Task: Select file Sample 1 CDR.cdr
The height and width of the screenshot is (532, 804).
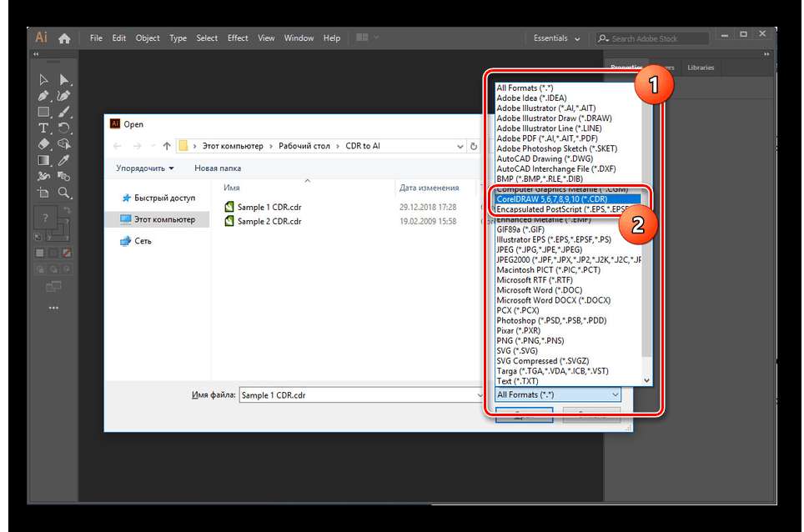Action: tap(263, 207)
